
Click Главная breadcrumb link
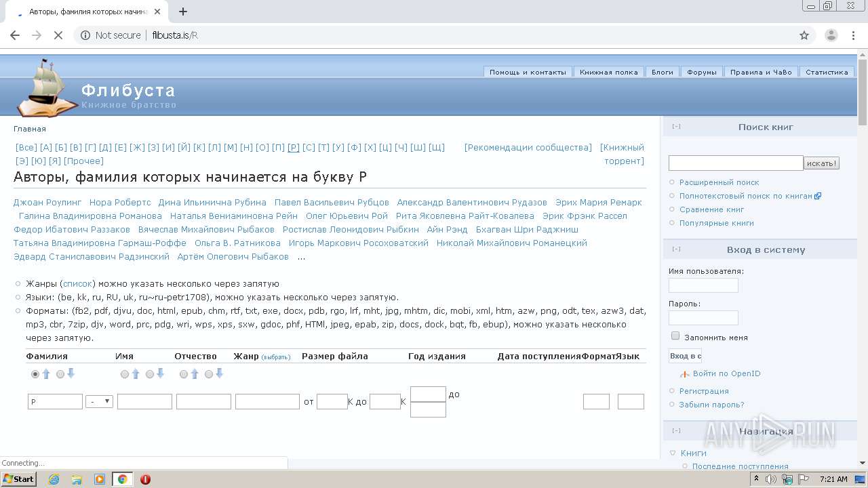30,129
